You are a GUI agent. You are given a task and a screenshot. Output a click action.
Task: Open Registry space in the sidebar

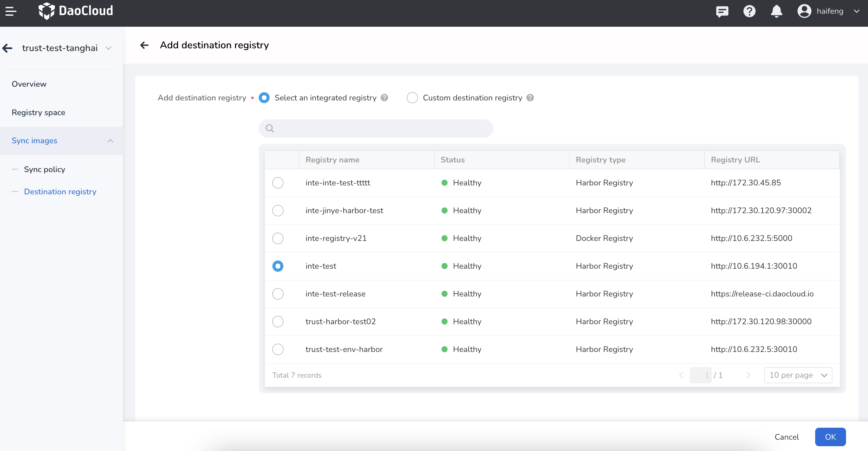38,112
